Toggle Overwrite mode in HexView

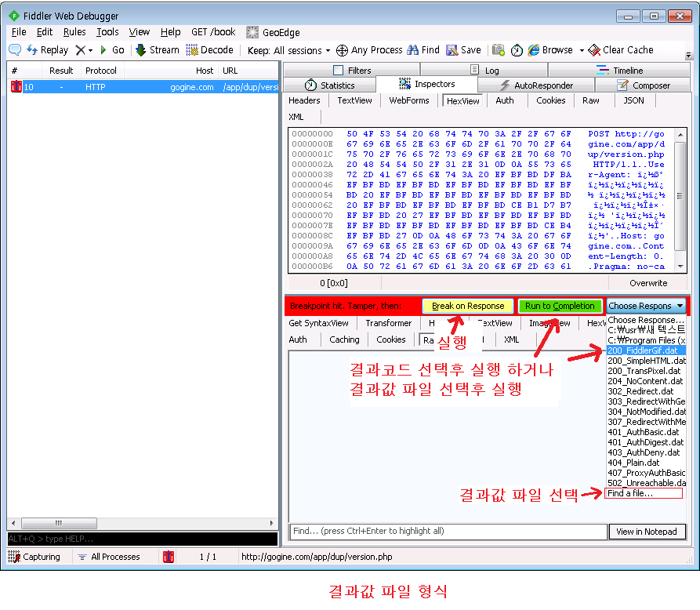point(648,283)
